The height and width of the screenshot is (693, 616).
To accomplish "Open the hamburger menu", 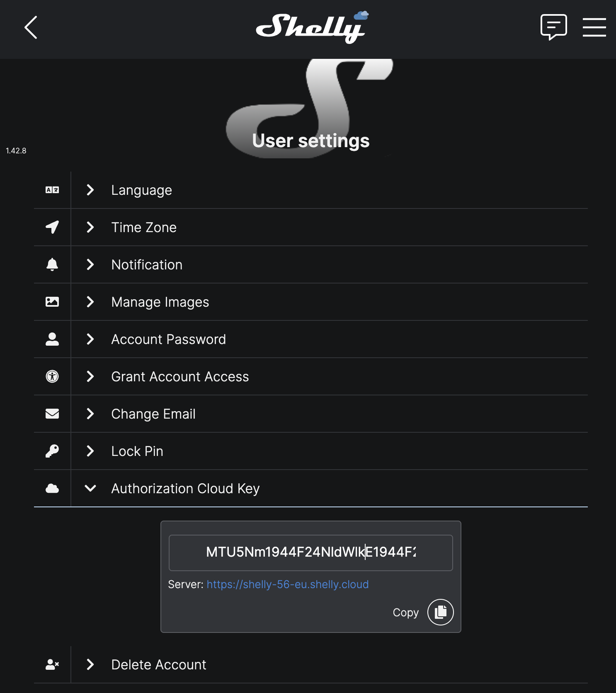I will tap(594, 27).
